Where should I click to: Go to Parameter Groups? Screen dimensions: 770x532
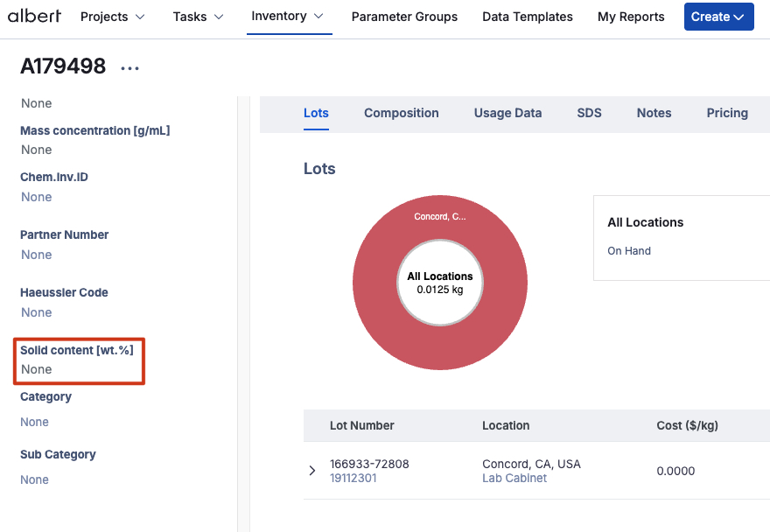[x=404, y=17]
